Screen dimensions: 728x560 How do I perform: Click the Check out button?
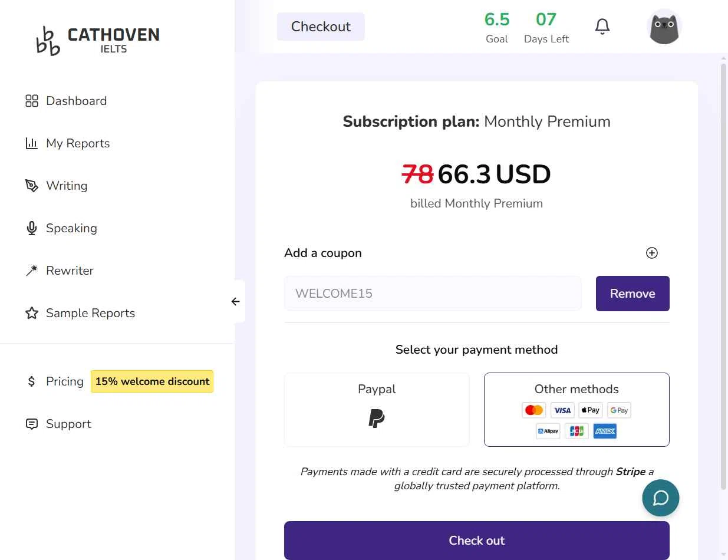tap(477, 541)
